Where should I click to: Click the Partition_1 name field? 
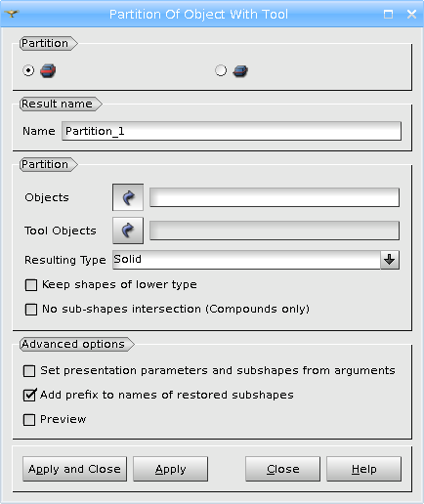coord(232,131)
